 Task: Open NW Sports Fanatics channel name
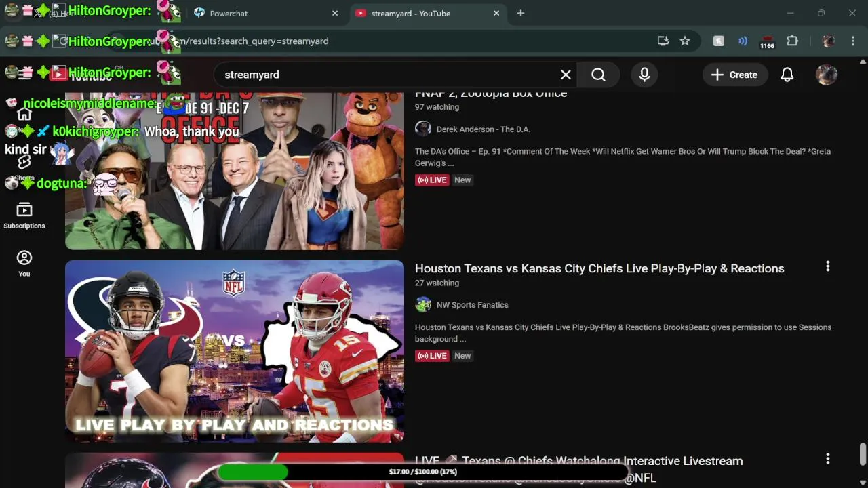point(473,305)
